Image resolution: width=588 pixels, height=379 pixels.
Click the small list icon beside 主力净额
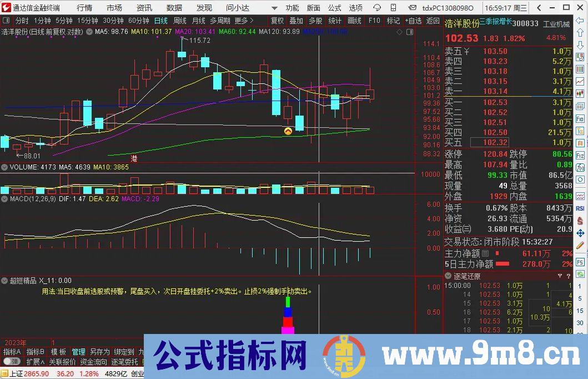pos(485,253)
